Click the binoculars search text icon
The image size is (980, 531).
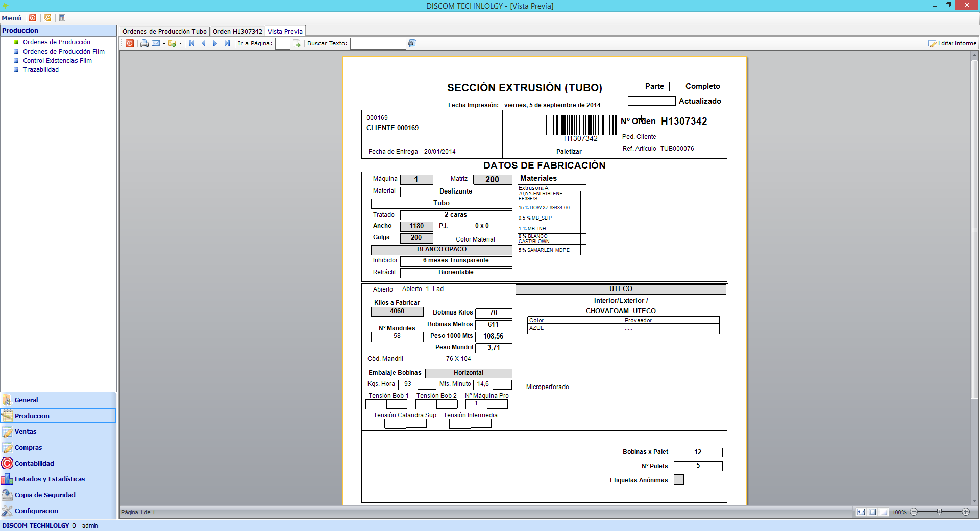click(x=412, y=44)
